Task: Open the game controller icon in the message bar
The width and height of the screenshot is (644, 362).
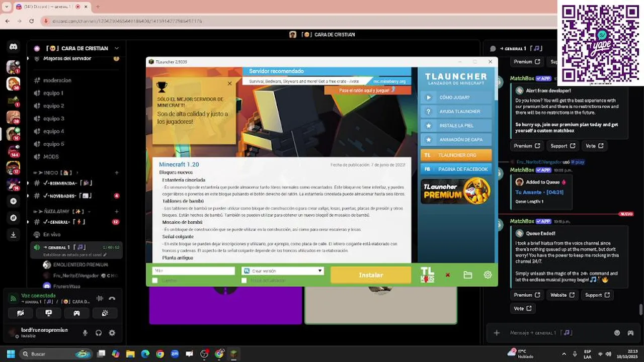Action: tap(630, 333)
